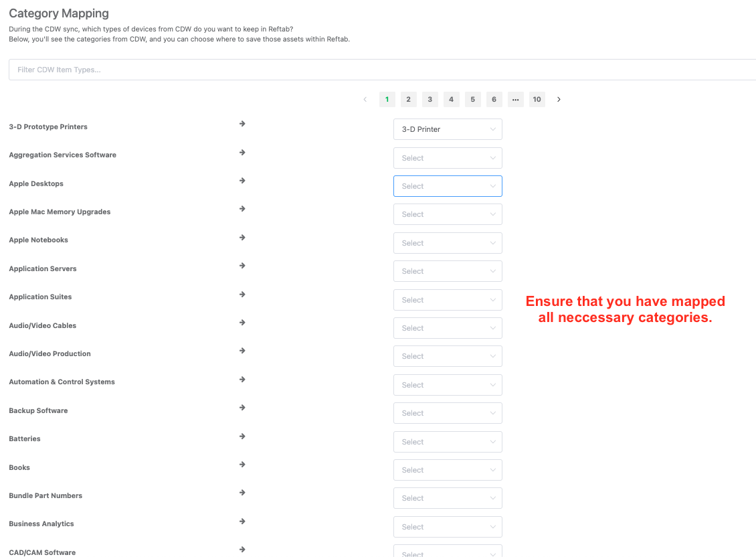Click the Application Servers label
The image size is (756, 557).
43,269
